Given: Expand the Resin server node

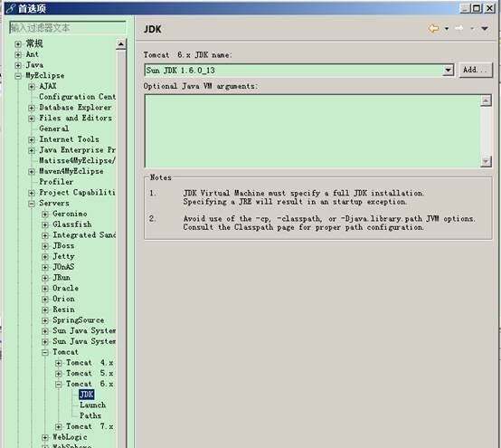Looking at the screenshot, I should click(45, 310).
